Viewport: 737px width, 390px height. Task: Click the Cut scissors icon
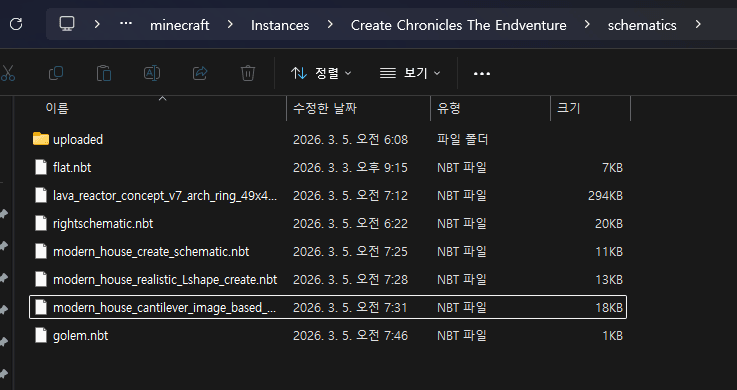8,73
